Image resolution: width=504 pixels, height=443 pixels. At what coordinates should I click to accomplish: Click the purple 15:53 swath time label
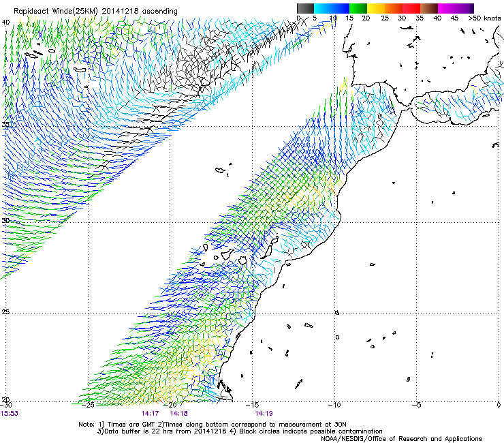pos(10,414)
